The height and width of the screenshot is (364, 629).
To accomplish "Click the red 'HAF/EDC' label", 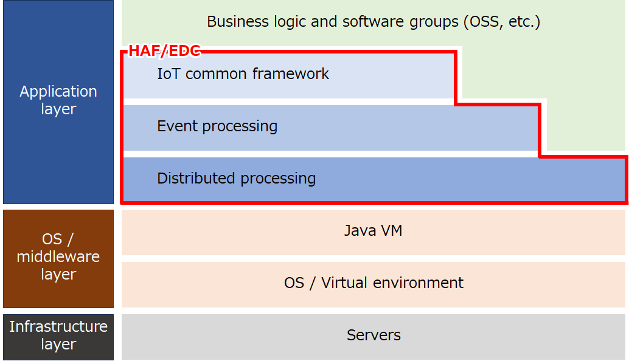I will point(164,51).
